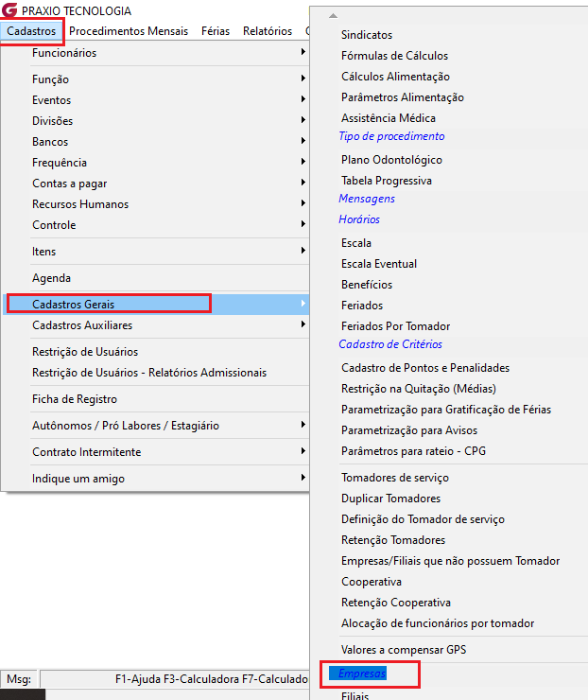Expand the Contas a pagar submenu
This screenshot has width=588, height=700.
tap(156, 183)
